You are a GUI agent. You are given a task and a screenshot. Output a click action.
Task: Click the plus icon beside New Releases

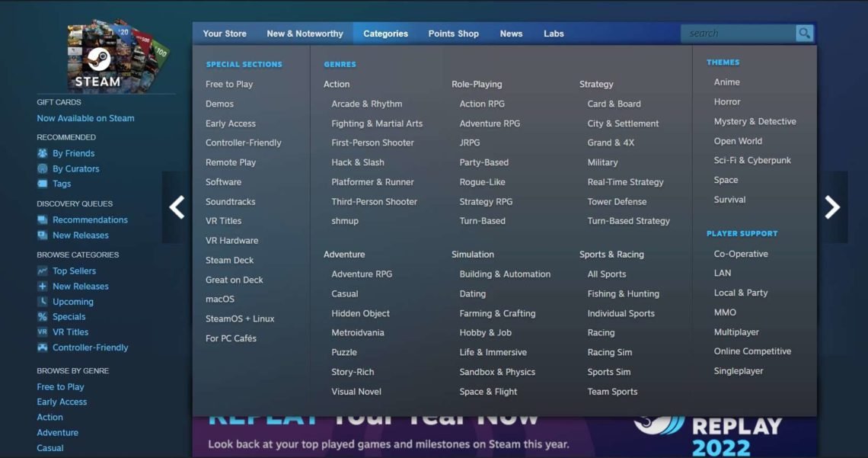(43, 286)
